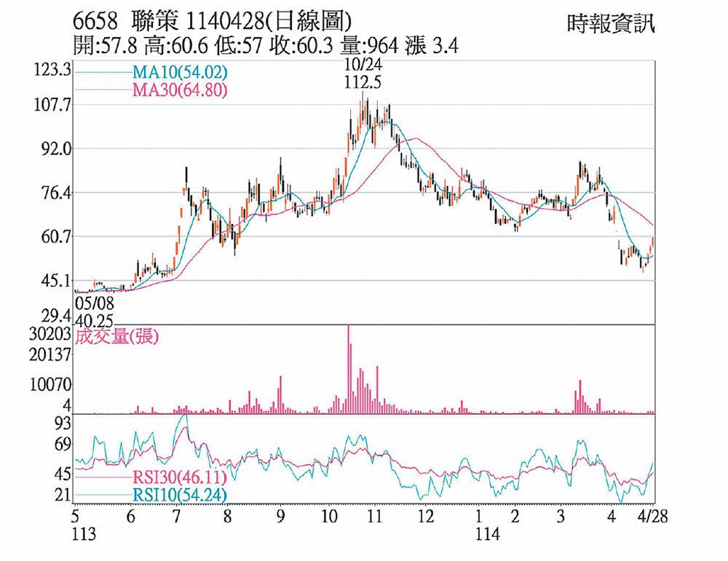
Task: Select the 10/24 peak 112.5 marker
Action: [363, 73]
